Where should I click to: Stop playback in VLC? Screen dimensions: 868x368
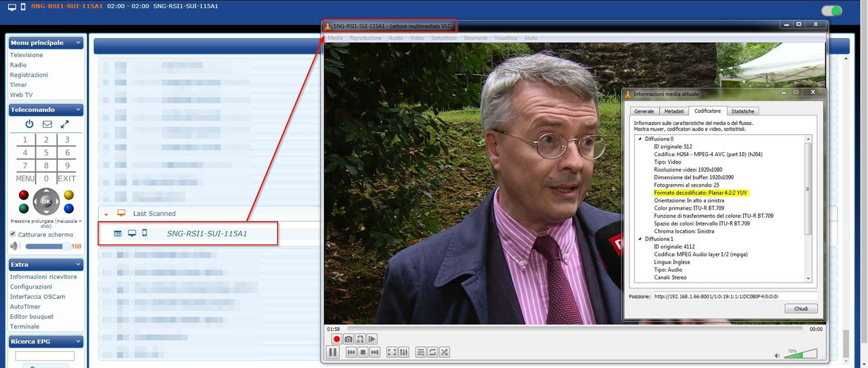(x=363, y=352)
